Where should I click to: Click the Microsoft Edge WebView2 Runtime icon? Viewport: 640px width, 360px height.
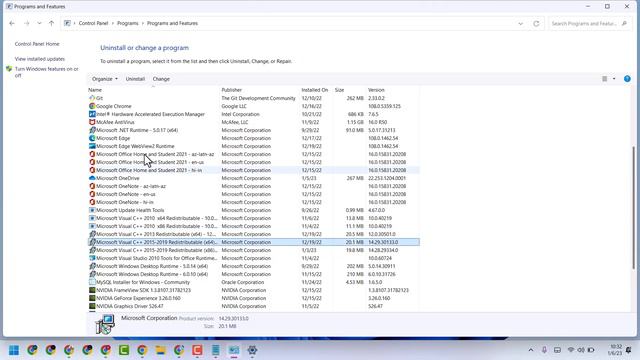coord(92,146)
